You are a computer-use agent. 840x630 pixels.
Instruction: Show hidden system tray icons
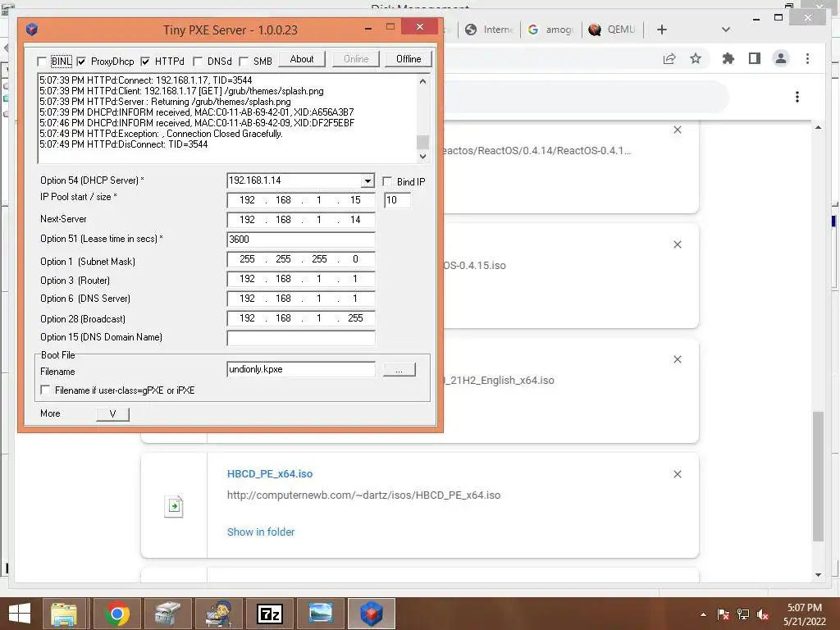coord(703,614)
